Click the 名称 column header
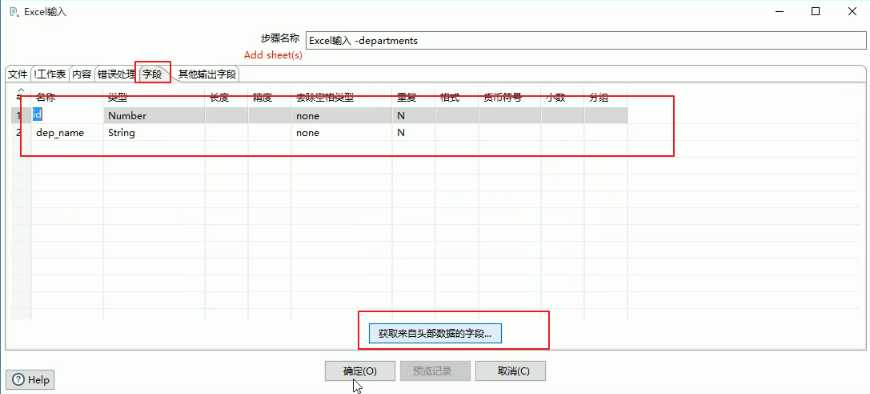This screenshot has width=870, height=394. [67, 98]
